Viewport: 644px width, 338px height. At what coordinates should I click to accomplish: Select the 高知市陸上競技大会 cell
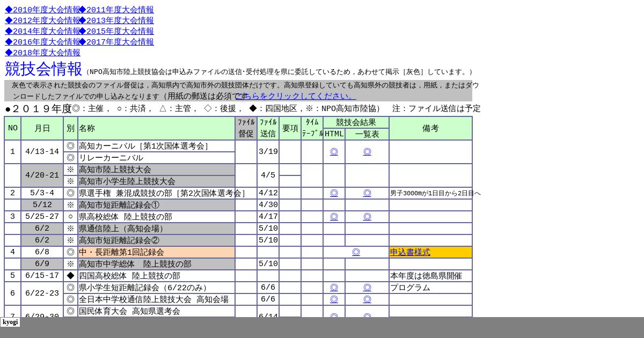[x=156, y=170]
